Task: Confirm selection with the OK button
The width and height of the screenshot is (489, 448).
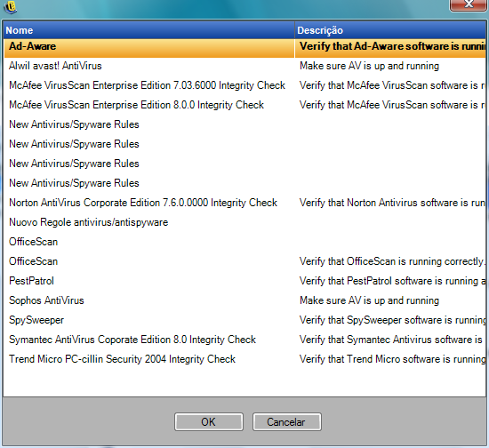Action: tap(209, 422)
